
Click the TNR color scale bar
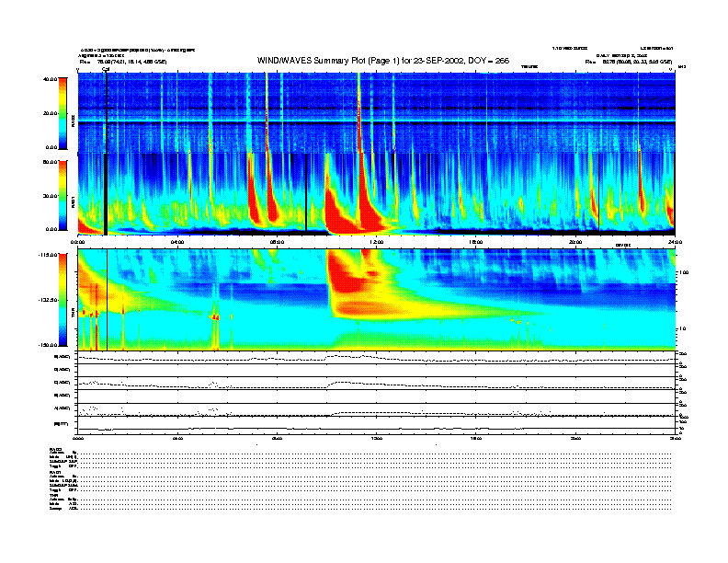point(63,300)
